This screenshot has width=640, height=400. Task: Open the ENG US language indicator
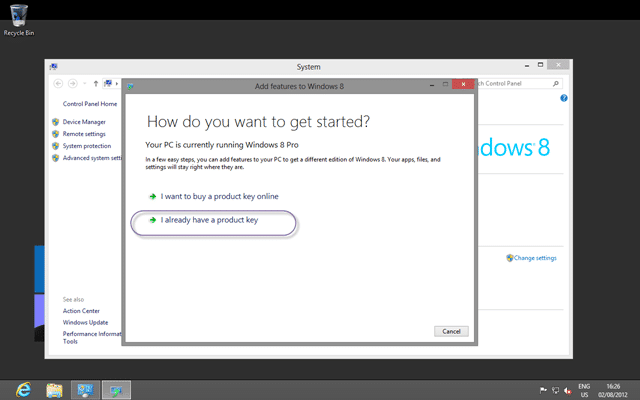coord(584,390)
